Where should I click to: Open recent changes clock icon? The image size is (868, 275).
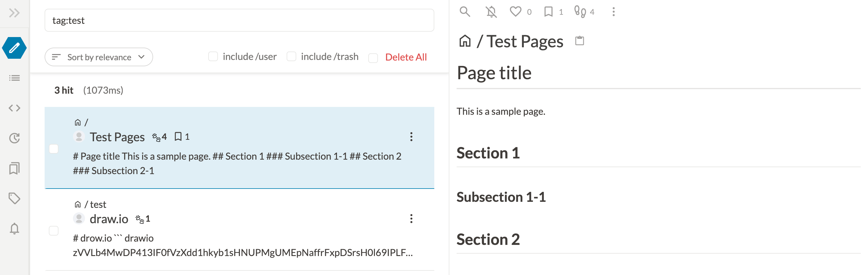14,138
